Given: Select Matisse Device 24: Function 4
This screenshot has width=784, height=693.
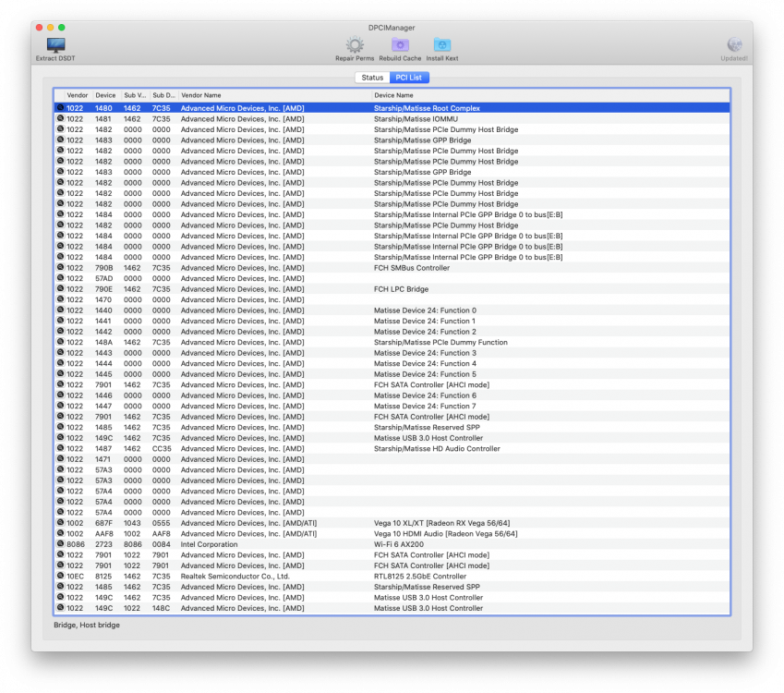Looking at the screenshot, I should [425, 364].
